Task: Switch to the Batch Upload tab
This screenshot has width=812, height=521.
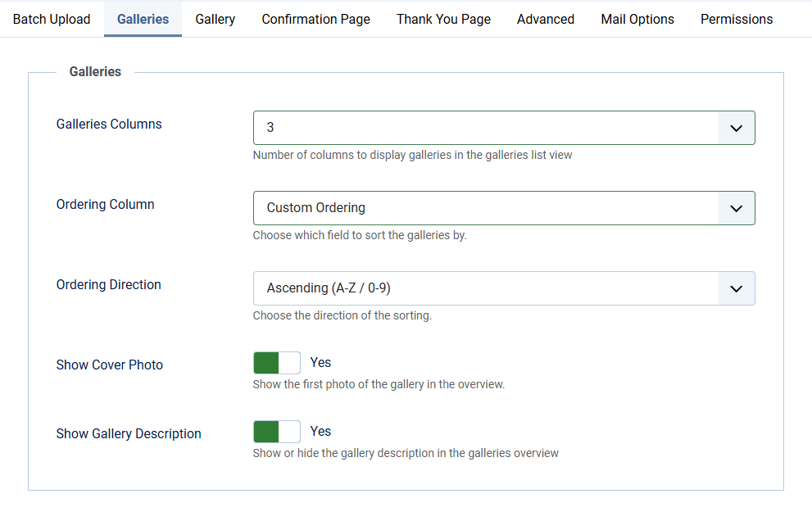Action: pos(51,19)
